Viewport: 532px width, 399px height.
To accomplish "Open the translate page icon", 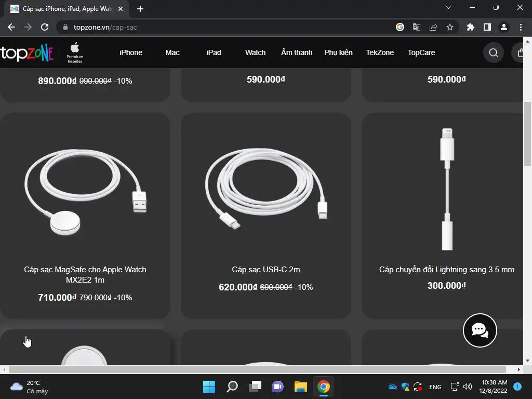I will click(417, 27).
